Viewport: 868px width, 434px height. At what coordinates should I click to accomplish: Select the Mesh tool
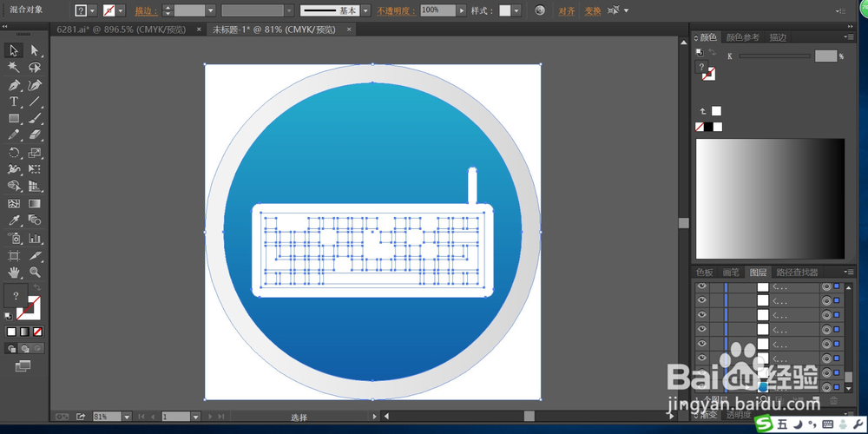click(x=14, y=204)
